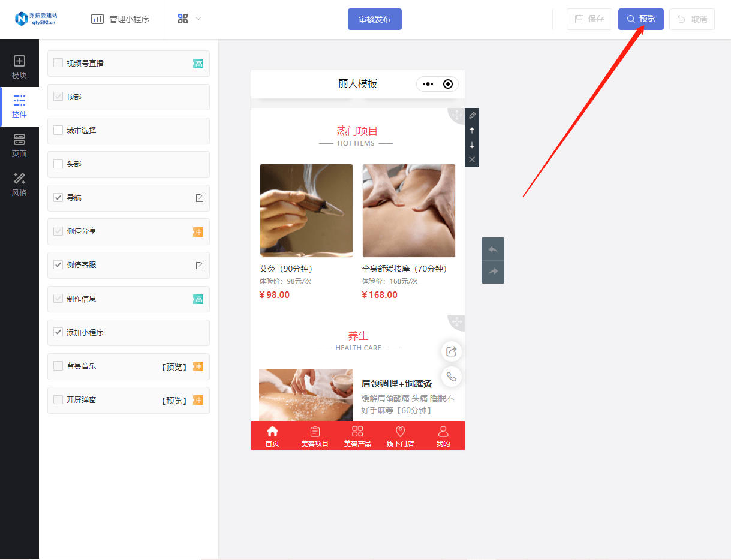Enable the 头部 checkbox

(58, 163)
